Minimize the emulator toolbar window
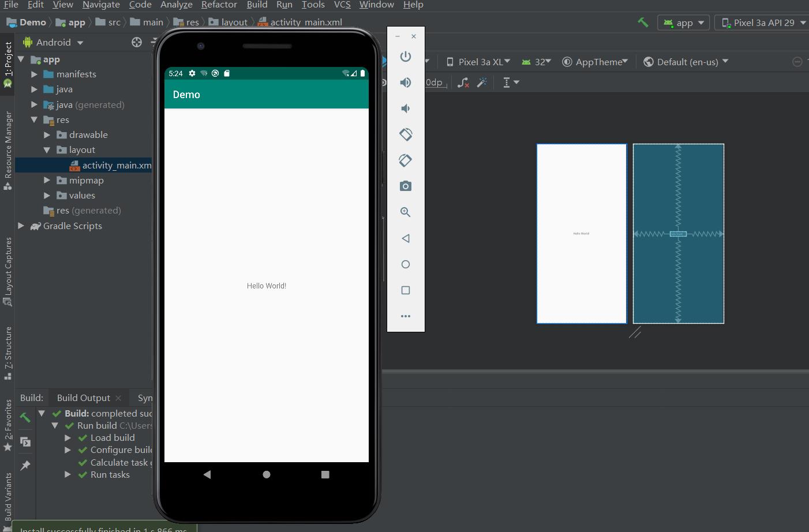Screen dimensions: 809x532 tap(398, 36)
